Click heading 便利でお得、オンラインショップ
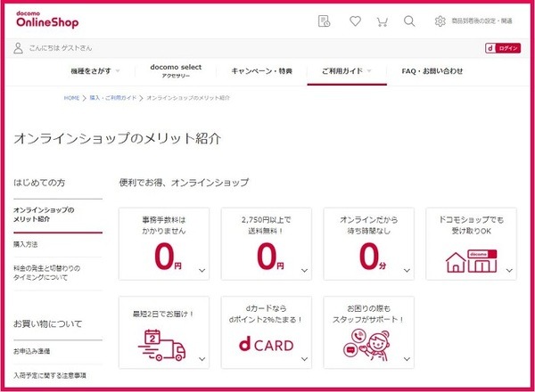This screenshot has width=535, height=392. click(184, 183)
